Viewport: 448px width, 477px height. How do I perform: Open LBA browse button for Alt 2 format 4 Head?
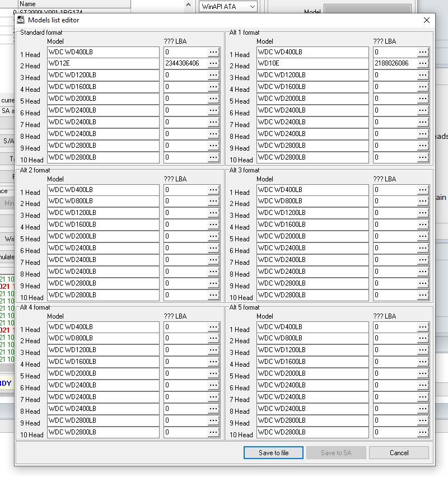(213, 225)
